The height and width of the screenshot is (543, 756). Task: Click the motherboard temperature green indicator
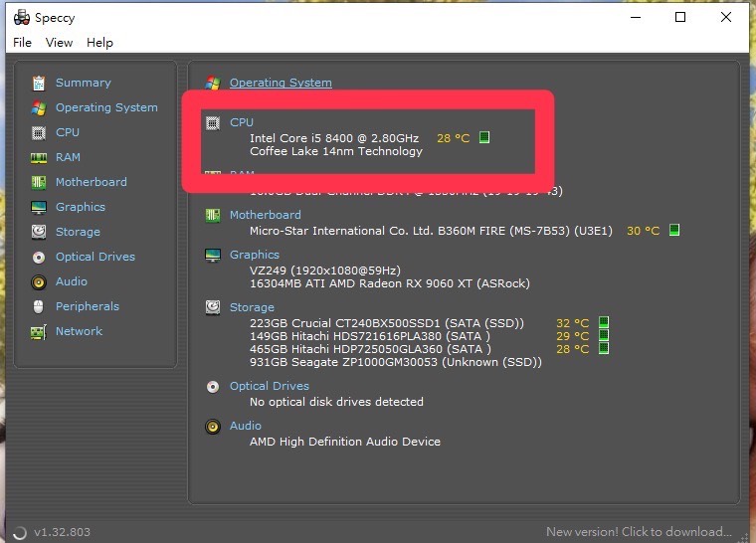[x=673, y=231]
